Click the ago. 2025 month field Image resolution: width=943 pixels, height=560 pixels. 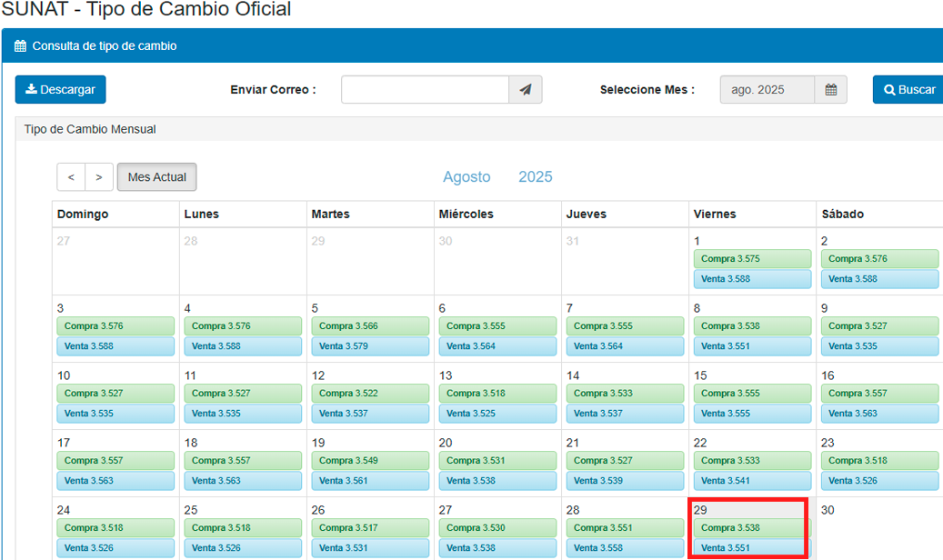click(767, 90)
